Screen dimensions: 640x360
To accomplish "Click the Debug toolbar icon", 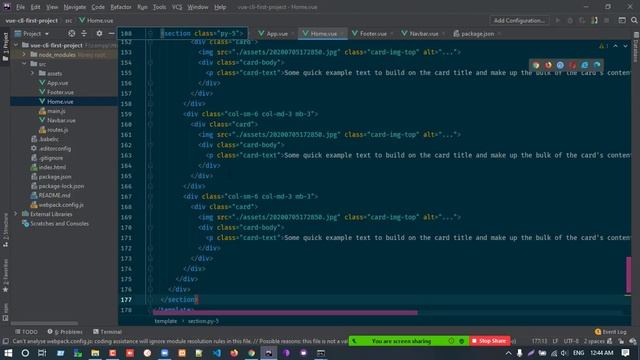I will click(x=570, y=20).
